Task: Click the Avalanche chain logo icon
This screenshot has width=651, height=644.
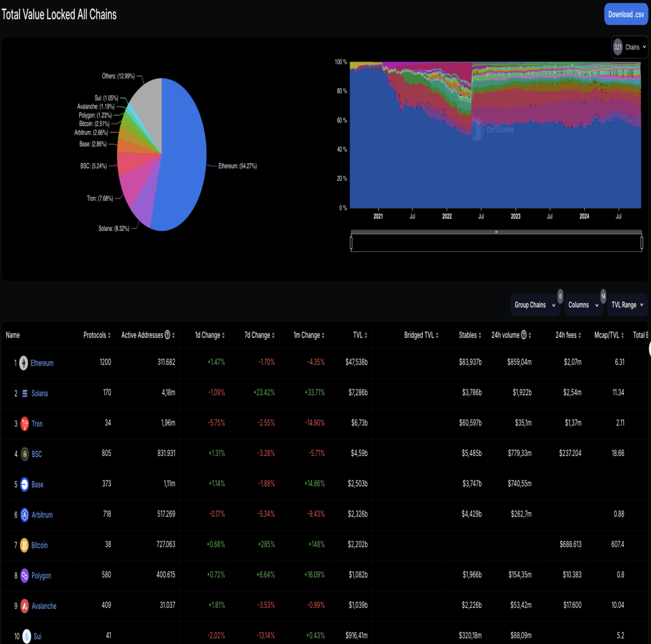Action: point(25,606)
